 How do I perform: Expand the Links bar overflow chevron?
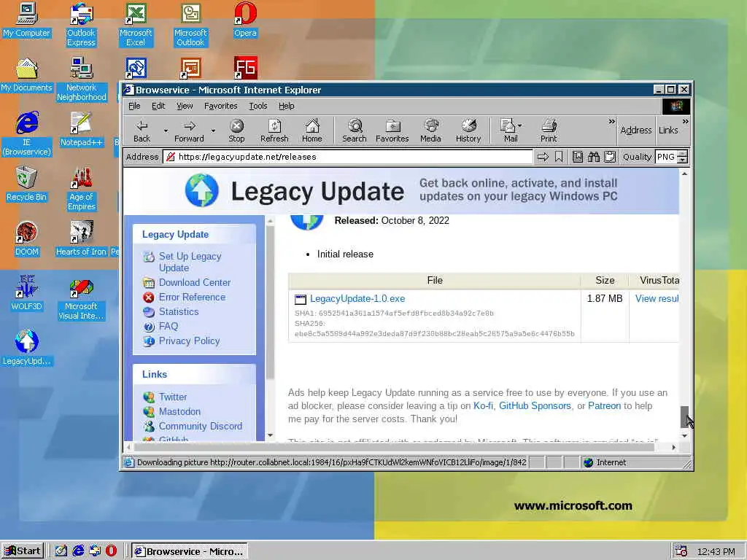click(x=685, y=122)
